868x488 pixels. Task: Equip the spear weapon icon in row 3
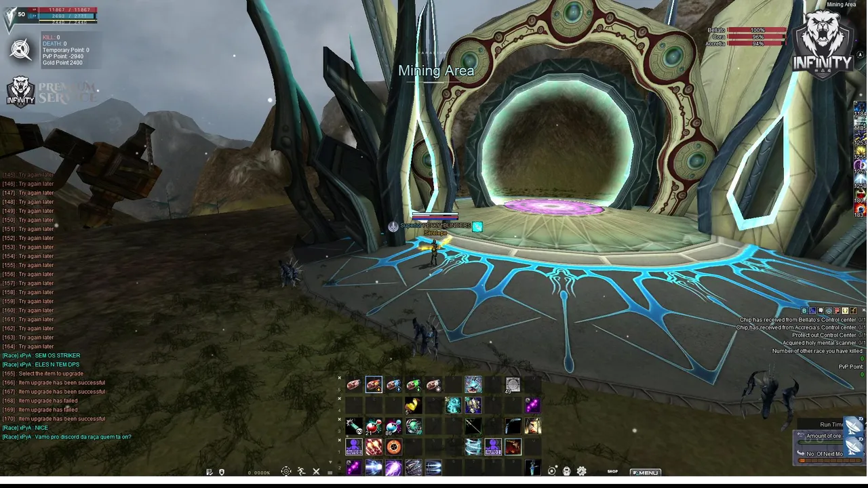473,426
